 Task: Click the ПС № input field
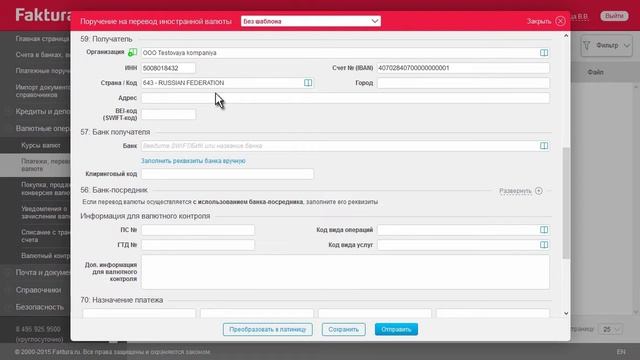pyautogui.click(x=198, y=230)
